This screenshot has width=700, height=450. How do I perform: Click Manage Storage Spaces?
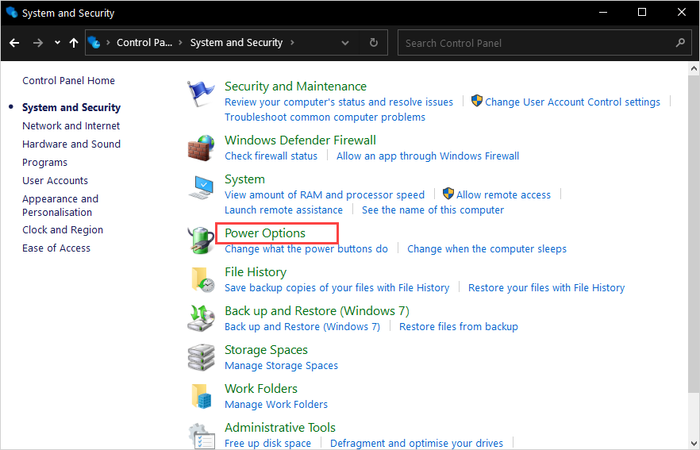[x=281, y=365]
